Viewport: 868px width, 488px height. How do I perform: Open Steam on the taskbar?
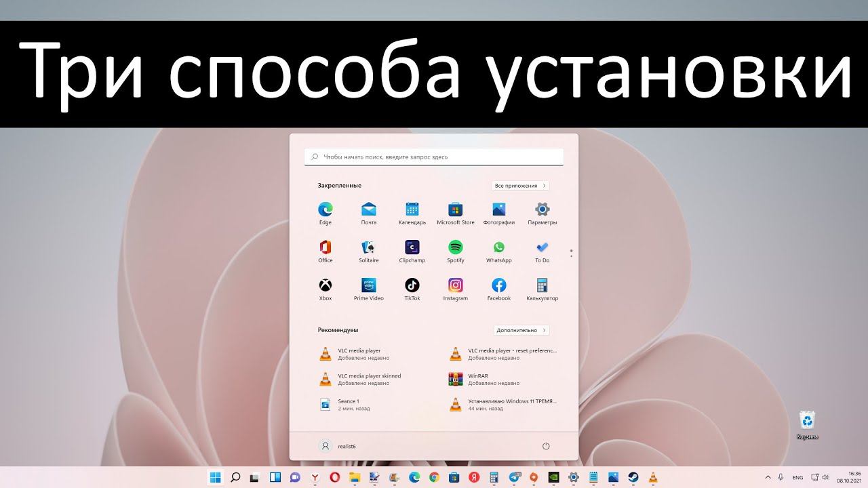tap(633, 477)
